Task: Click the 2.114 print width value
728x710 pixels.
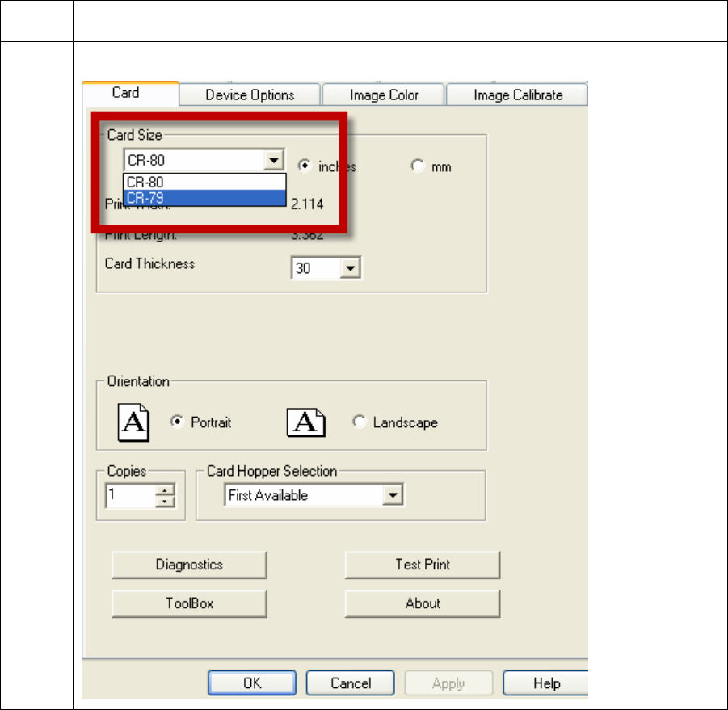Action: pyautogui.click(x=307, y=204)
